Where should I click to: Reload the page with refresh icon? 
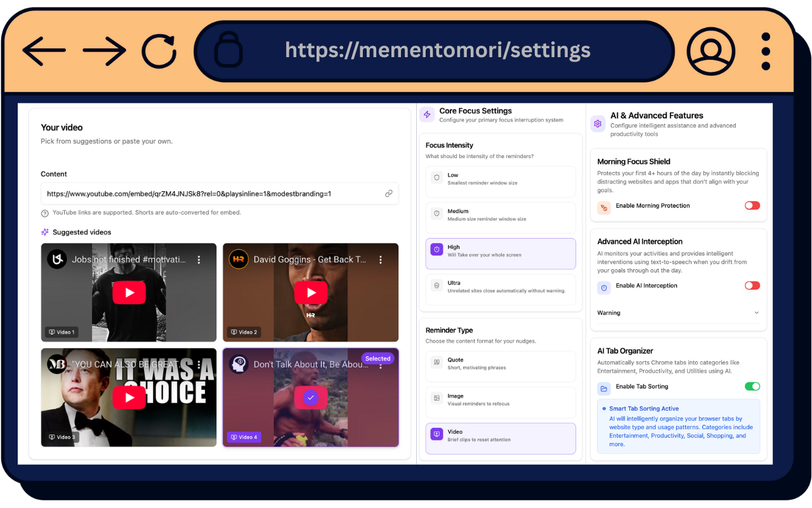pos(159,51)
